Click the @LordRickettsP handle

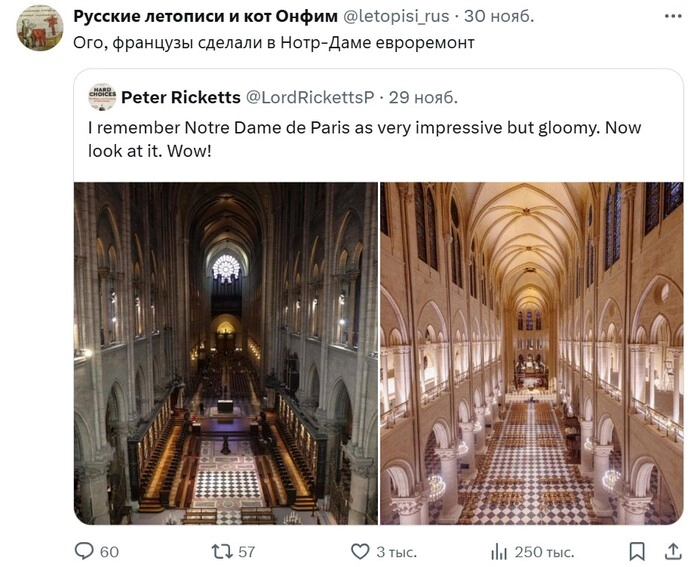[310, 97]
